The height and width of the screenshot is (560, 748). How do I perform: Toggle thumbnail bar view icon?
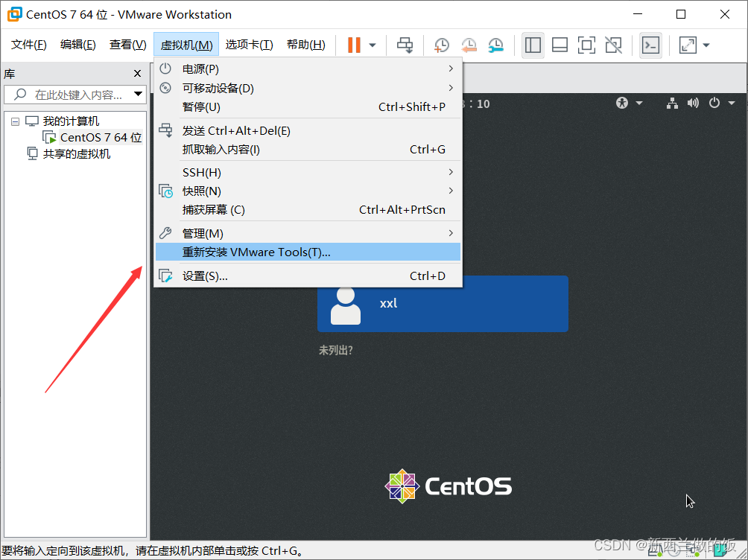pos(560,45)
